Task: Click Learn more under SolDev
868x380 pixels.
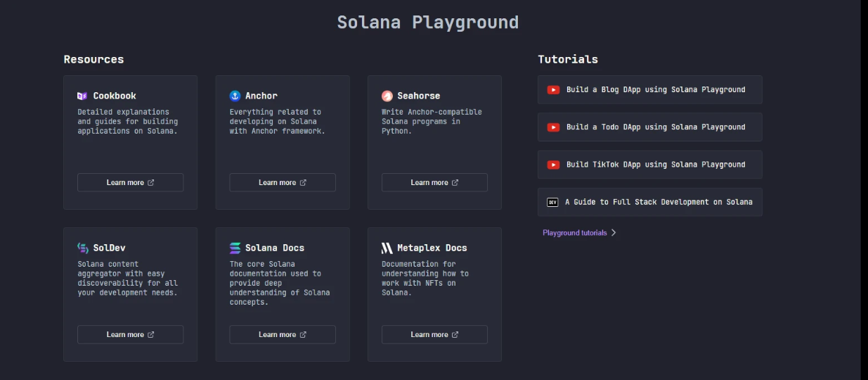Action: point(130,334)
